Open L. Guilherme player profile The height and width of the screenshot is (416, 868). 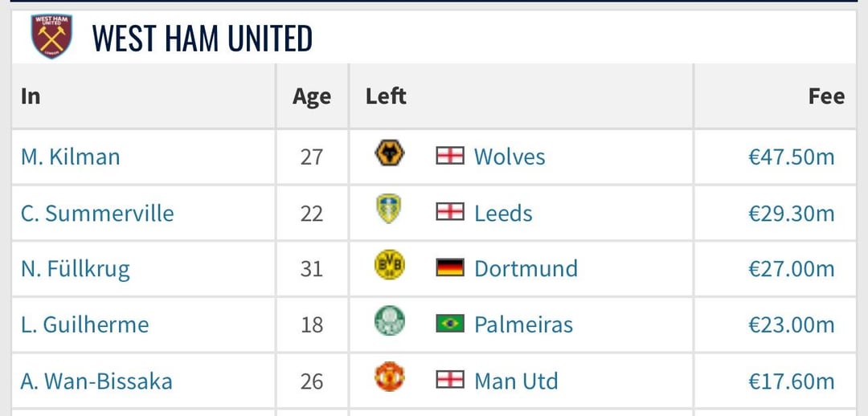(x=85, y=324)
